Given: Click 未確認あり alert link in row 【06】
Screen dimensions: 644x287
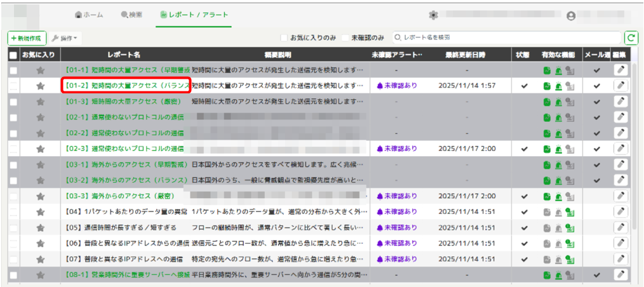Looking at the screenshot, I should click(x=397, y=243).
